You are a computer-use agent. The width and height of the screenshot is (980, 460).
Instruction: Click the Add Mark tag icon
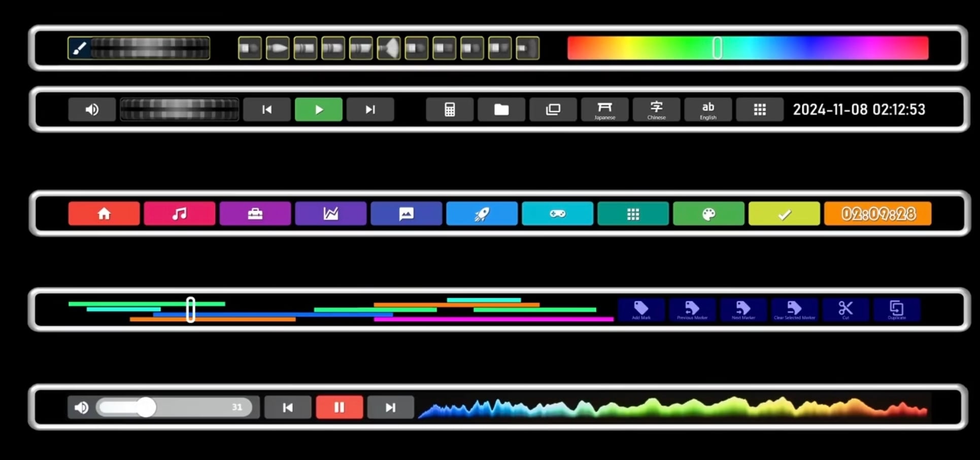coord(641,309)
